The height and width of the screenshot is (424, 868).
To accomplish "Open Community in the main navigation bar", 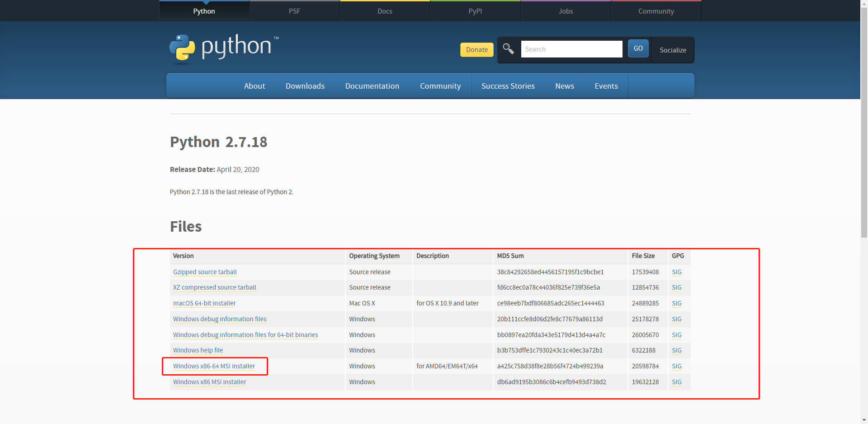I will click(x=440, y=86).
